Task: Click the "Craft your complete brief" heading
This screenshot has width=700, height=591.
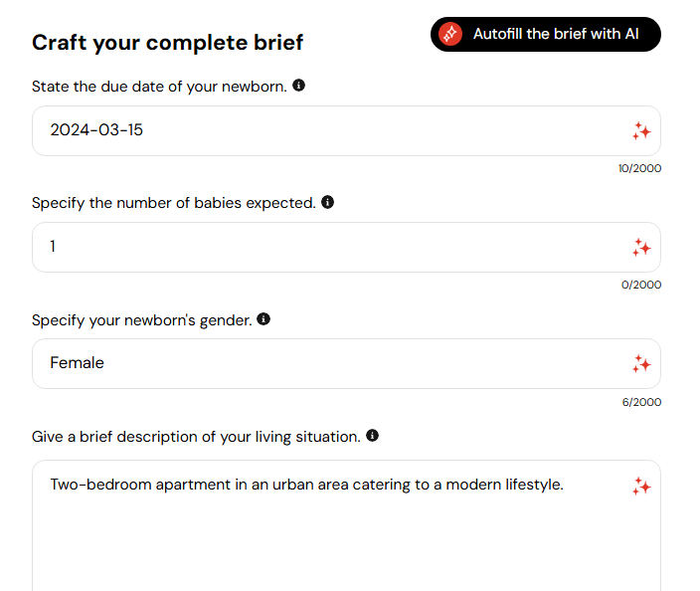Action: point(167,43)
